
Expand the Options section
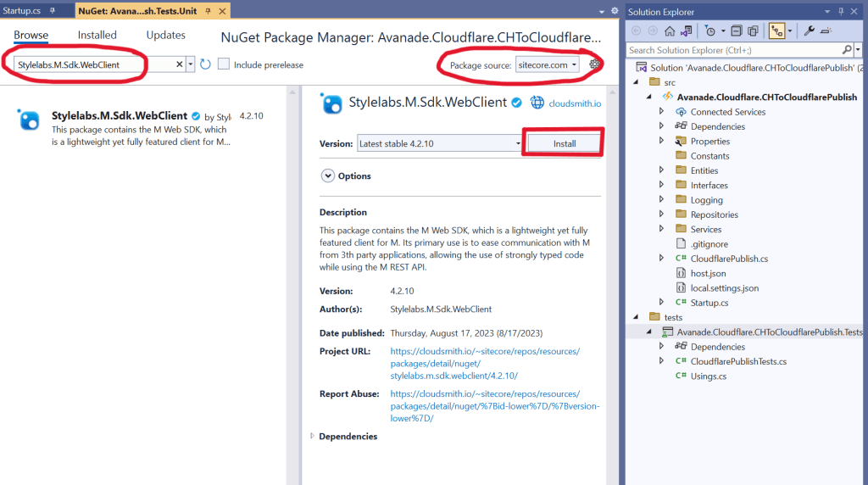[x=328, y=176]
